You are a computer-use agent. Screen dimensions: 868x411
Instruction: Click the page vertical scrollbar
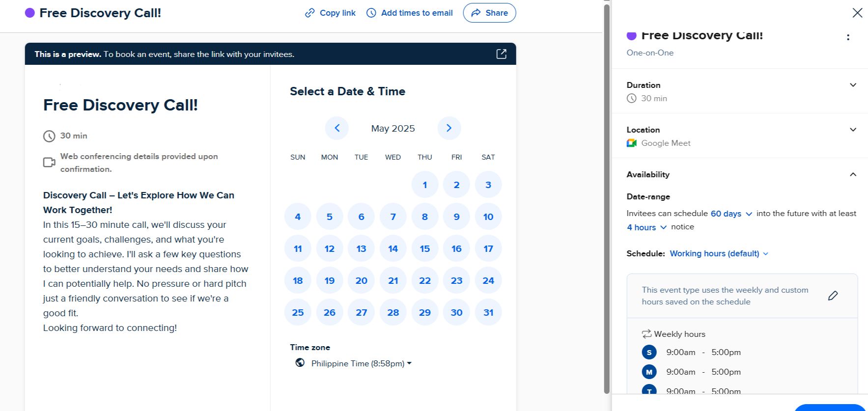[607, 196]
